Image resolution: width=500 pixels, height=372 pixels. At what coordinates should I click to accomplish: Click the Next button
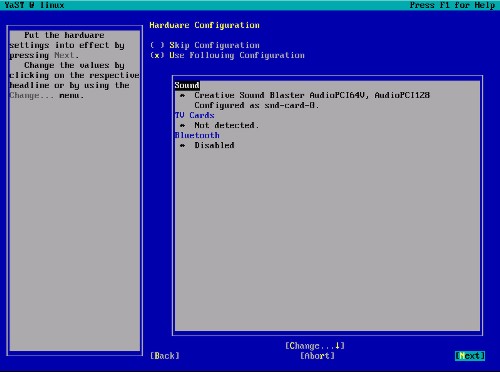point(470,356)
